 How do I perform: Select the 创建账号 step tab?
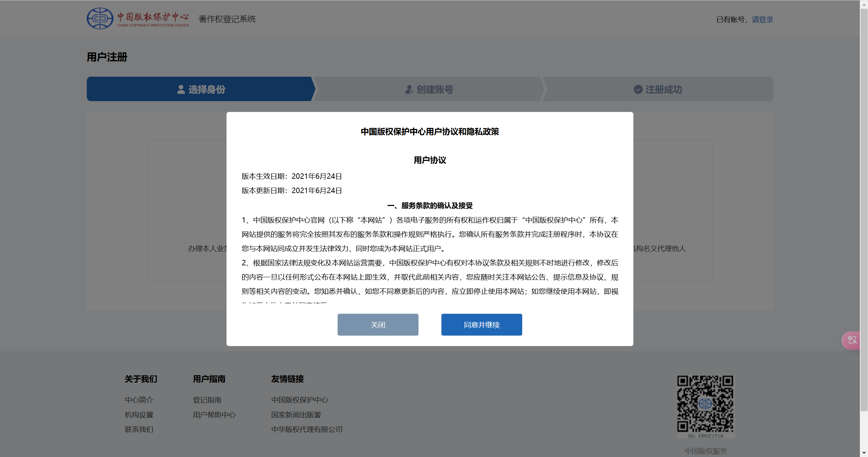pyautogui.click(x=429, y=89)
